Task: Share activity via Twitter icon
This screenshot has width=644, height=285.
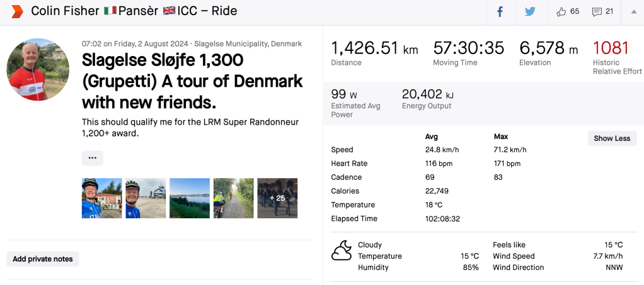Action: point(530,12)
